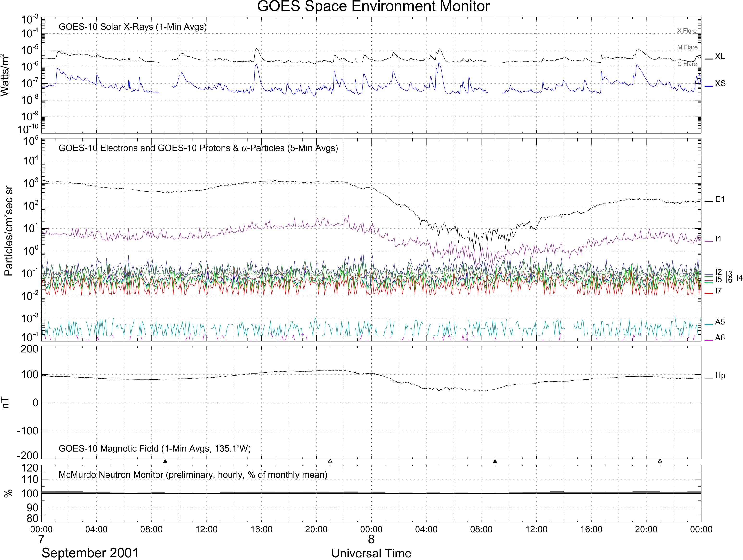The width and height of the screenshot is (743, 560).
Task: Click the '-200' tick on the nT axis
Action: pyautogui.click(x=28, y=455)
